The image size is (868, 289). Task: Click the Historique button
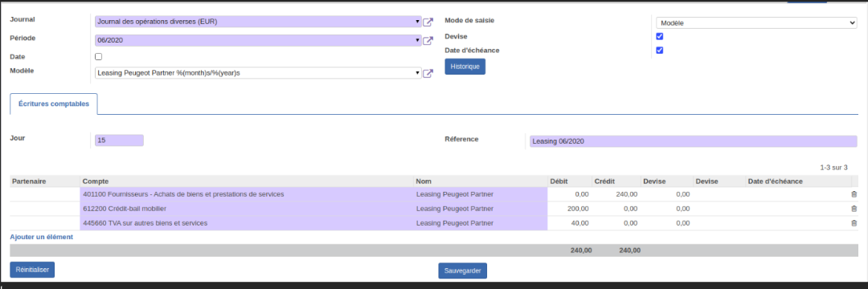[465, 67]
